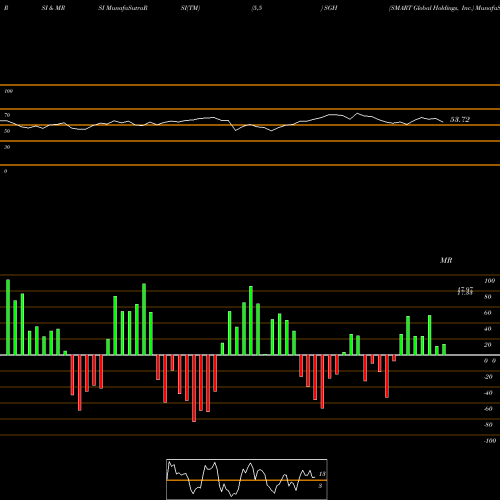
Task: Click the MR axis label '80'
Action: click(x=488, y=297)
